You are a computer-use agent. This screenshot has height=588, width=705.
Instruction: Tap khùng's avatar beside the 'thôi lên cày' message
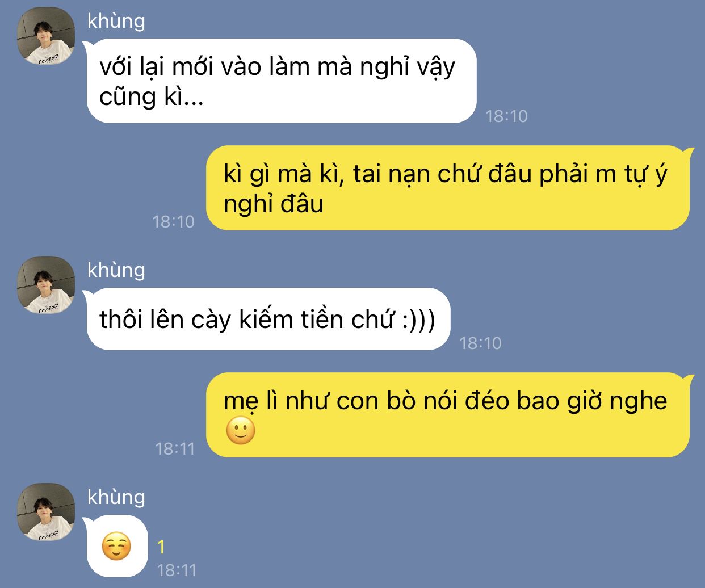click(x=46, y=285)
